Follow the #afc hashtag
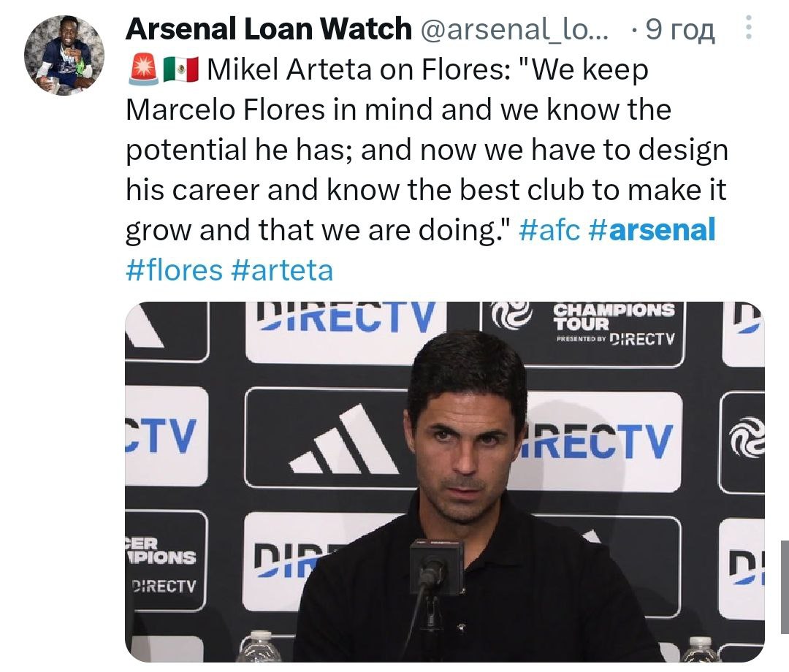The width and height of the screenshot is (789, 672). pos(549,230)
